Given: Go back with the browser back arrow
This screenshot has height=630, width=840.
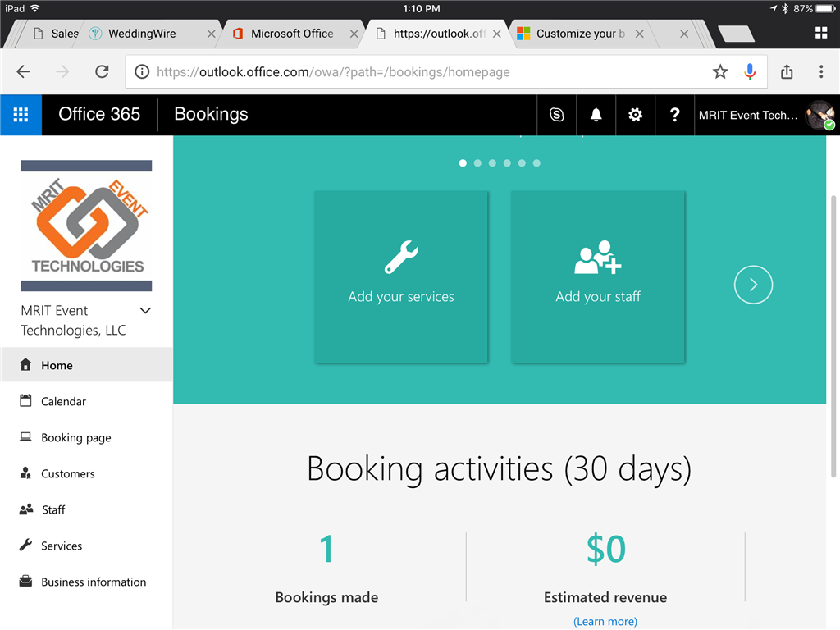Looking at the screenshot, I should [x=23, y=72].
